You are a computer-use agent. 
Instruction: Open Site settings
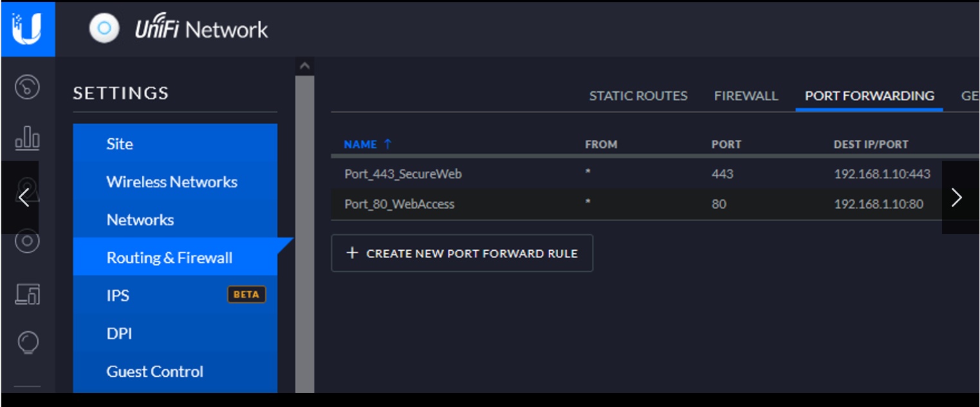[x=175, y=143]
